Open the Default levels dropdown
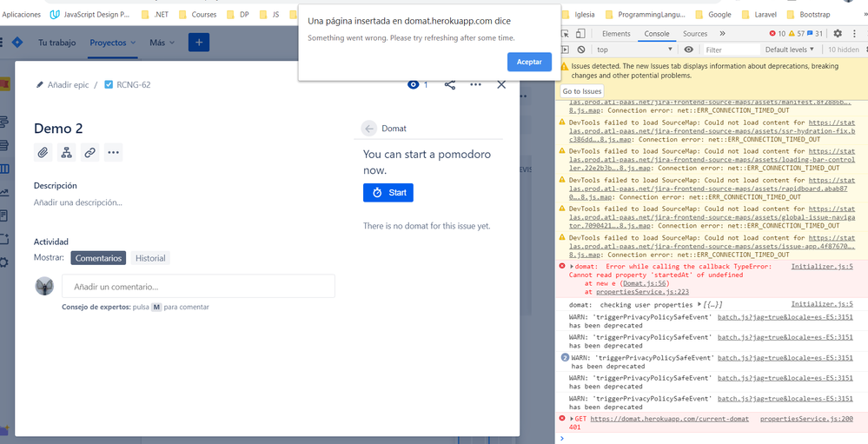868x444 pixels. [790, 50]
